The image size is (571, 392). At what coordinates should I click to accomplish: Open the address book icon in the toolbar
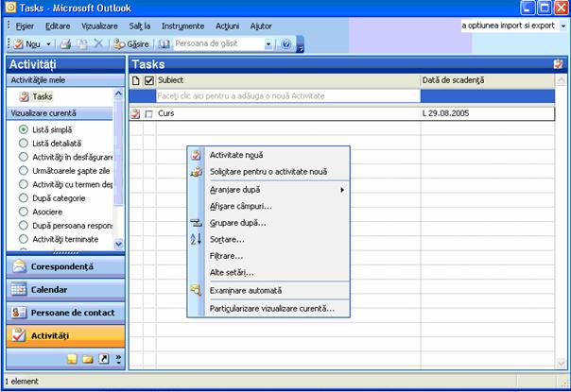164,44
